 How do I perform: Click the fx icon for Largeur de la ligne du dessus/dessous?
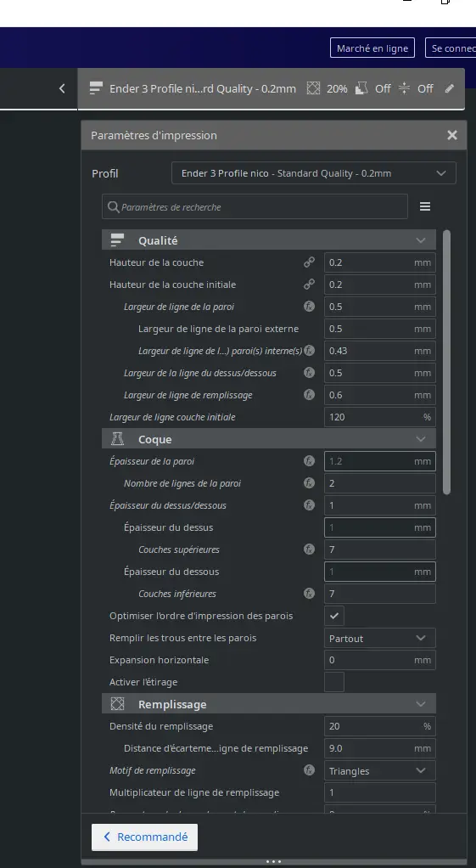tap(309, 373)
